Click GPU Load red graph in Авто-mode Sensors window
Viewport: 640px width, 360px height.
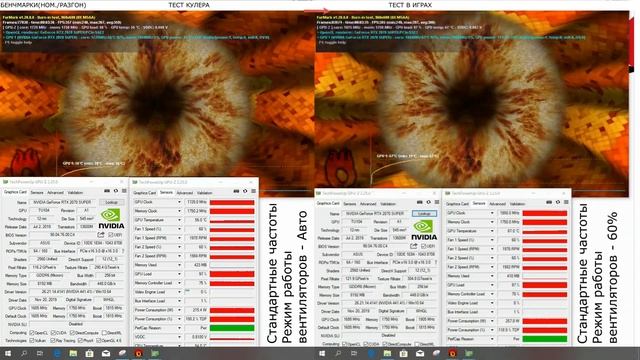coord(232,274)
